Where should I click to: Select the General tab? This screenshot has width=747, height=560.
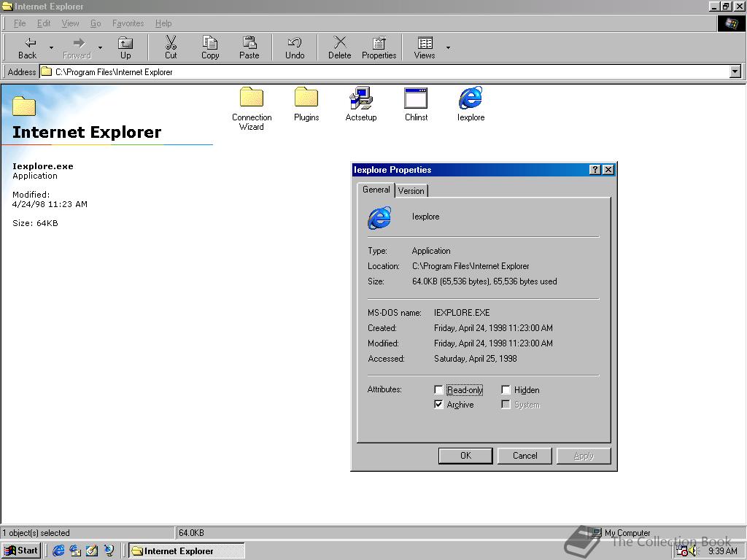pos(376,190)
